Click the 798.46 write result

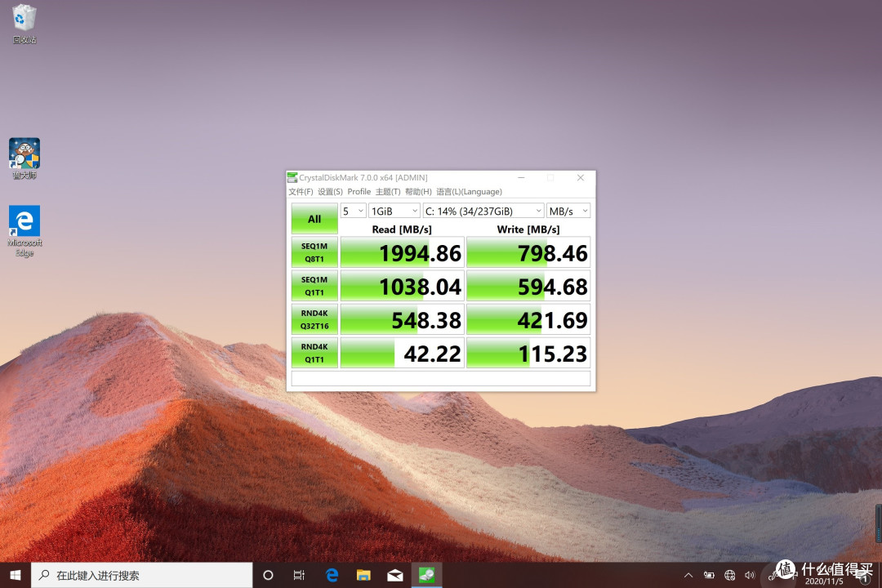pos(528,252)
